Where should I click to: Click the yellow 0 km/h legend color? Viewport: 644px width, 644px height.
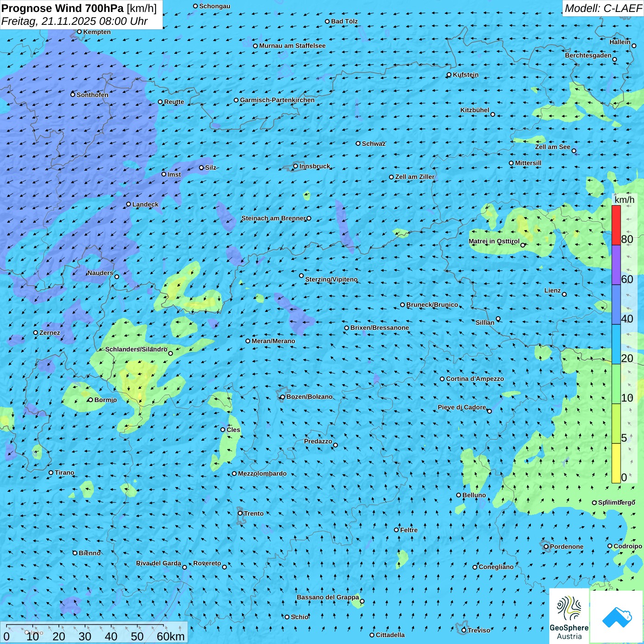[616, 463]
